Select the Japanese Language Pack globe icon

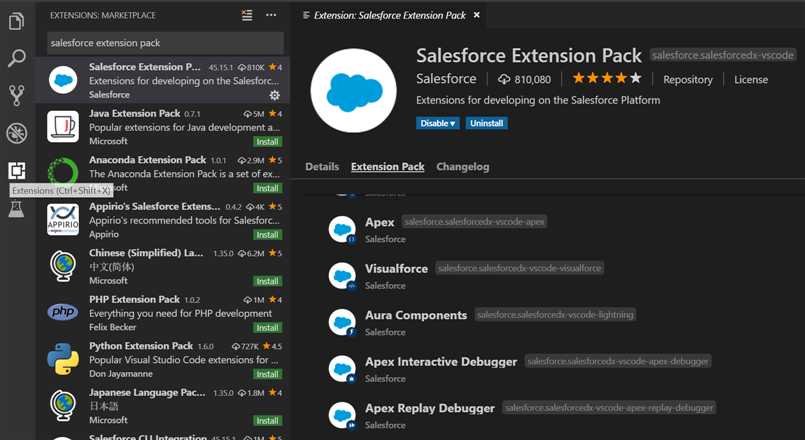click(63, 406)
